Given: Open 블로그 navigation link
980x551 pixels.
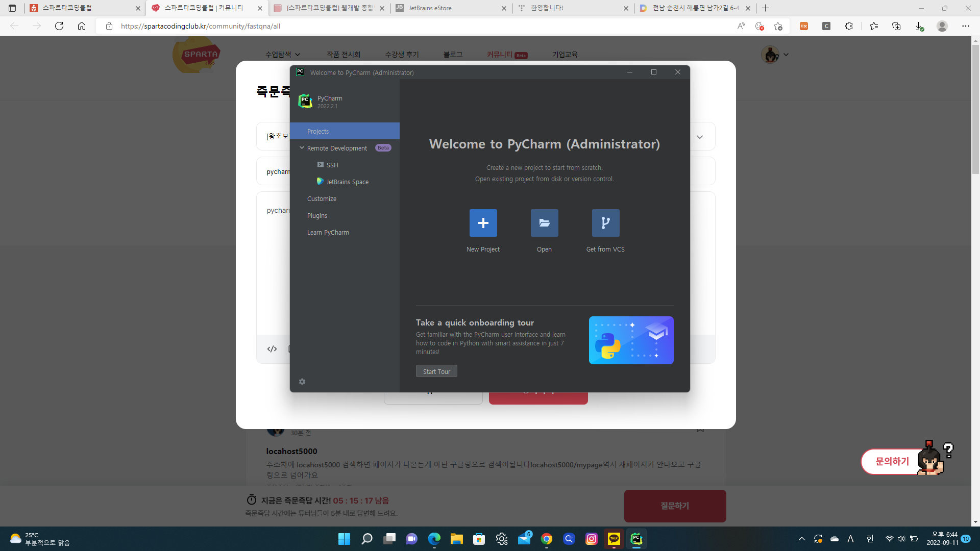Looking at the screenshot, I should point(453,55).
